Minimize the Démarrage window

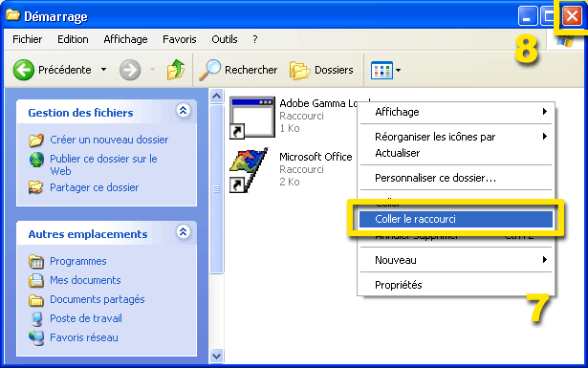(528, 16)
